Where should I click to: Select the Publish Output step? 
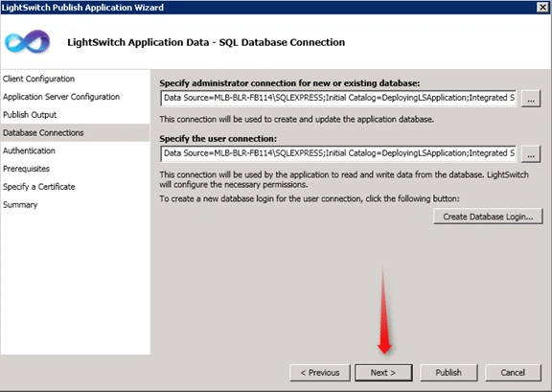30,114
